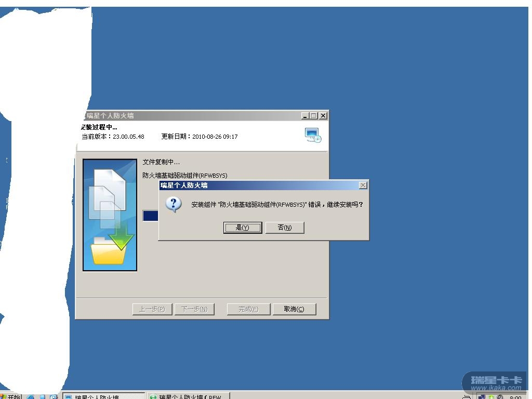Switch to 瑞星个人防火墙 (RFW taskbar button

[189, 396]
